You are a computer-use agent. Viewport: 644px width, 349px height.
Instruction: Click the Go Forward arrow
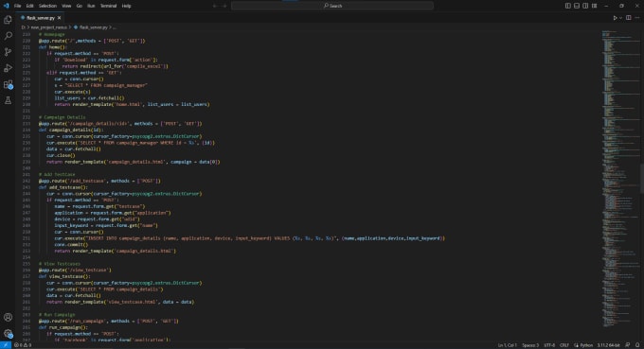(x=224, y=6)
